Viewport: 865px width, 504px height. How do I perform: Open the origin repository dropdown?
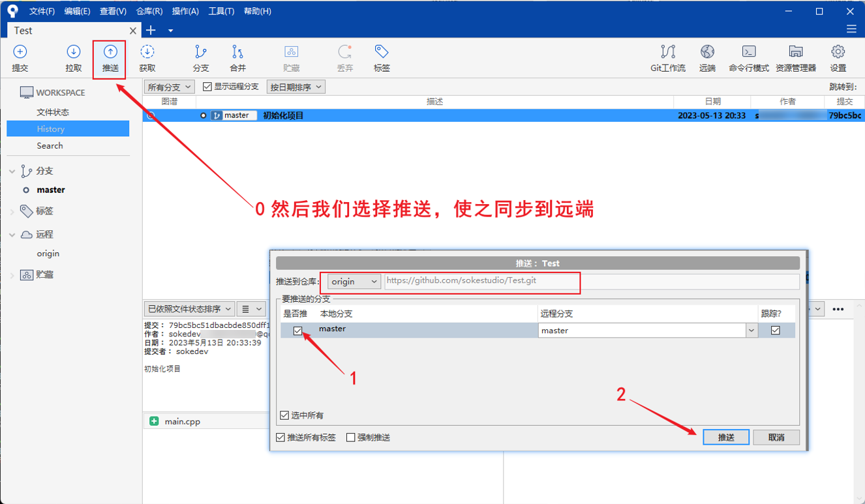pyautogui.click(x=352, y=282)
